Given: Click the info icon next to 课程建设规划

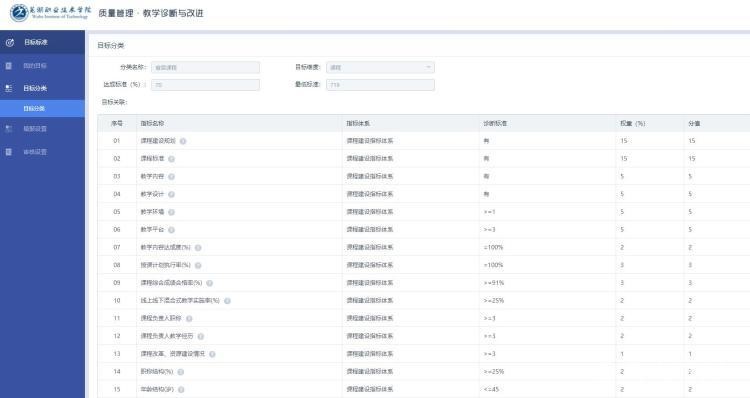Looking at the screenshot, I should (x=183, y=141).
